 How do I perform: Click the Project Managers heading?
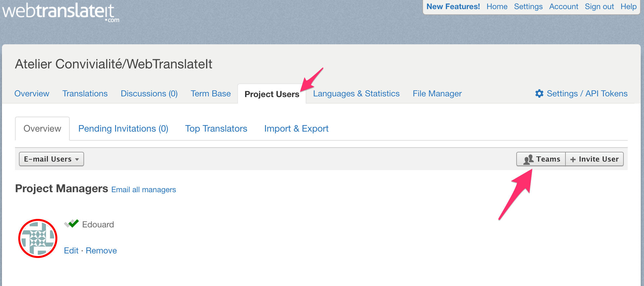[x=62, y=189]
